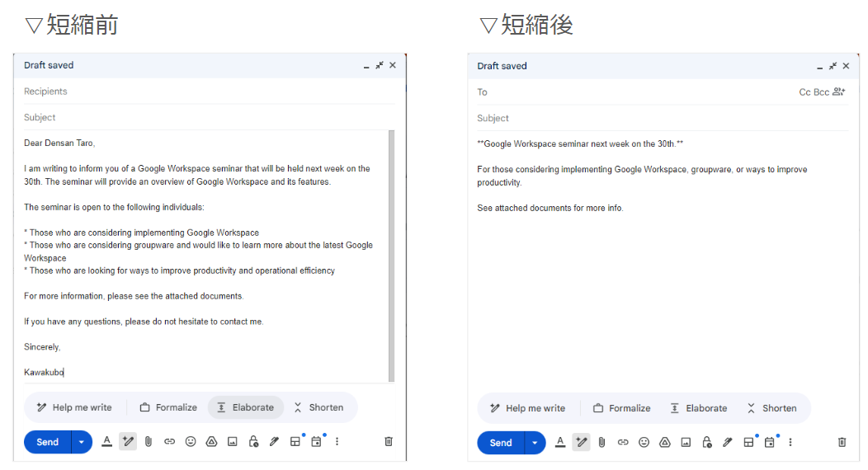Select contacts icon next to Bcc

839,92
